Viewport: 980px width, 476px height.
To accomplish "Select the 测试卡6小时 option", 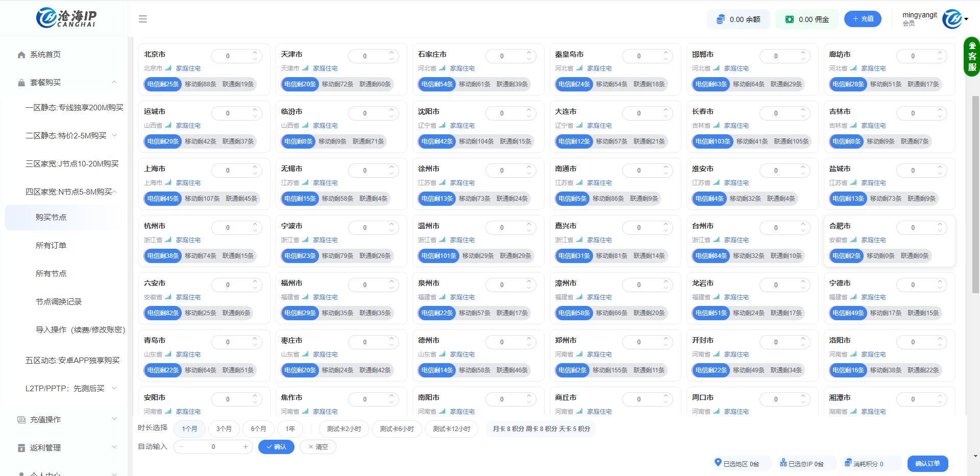I will point(397,429).
